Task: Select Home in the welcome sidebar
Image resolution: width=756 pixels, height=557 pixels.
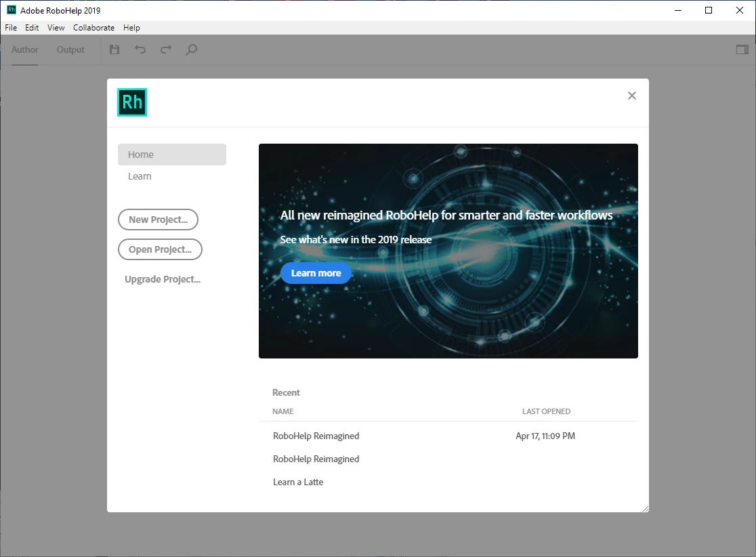Action: [x=172, y=154]
